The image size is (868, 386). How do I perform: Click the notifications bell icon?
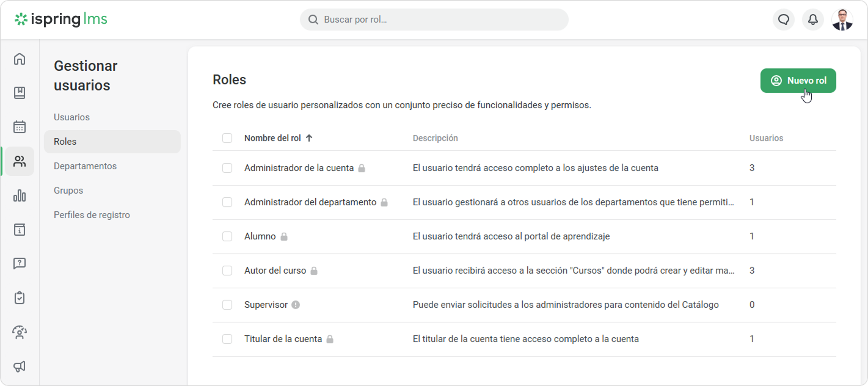tap(813, 20)
